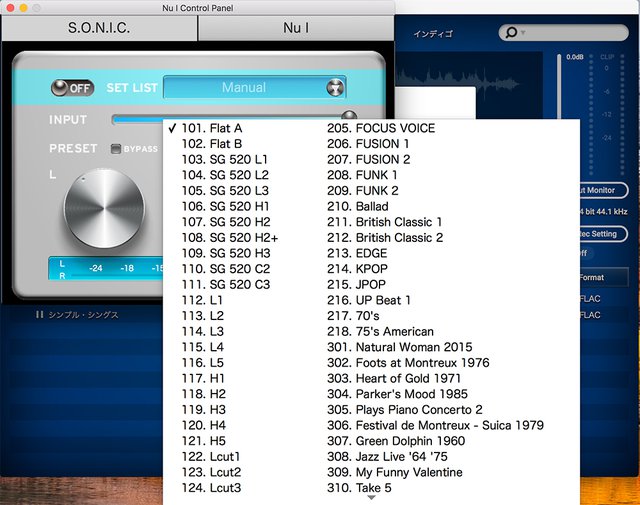Screen dimensions: 640x505
Task: Switch to the S.O.N.I.C. tab
Action: click(x=99, y=28)
